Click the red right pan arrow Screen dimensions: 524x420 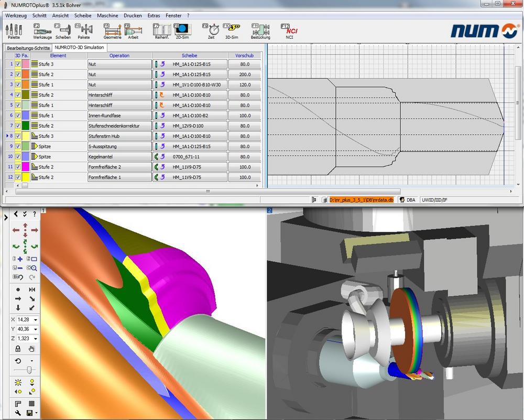pos(35,230)
